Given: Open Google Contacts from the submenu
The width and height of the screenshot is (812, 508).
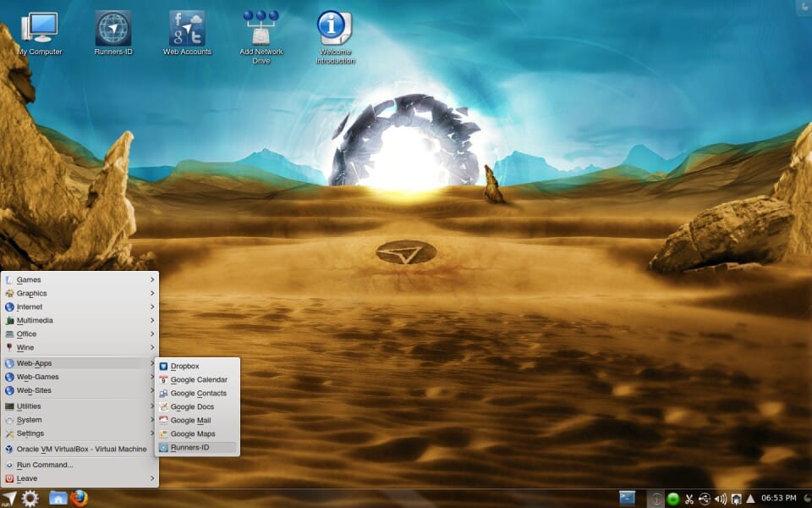Looking at the screenshot, I should point(197,393).
